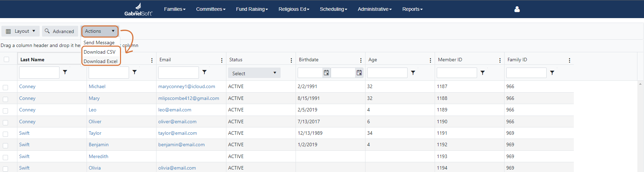Expand the Religious Ed menu
This screenshot has width=644, height=172.
point(294,9)
